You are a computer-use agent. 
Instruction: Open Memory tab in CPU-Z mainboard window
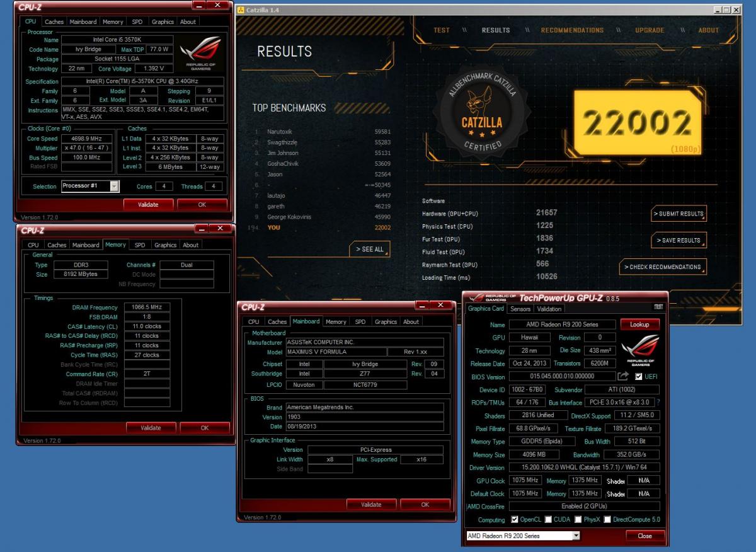(x=336, y=321)
